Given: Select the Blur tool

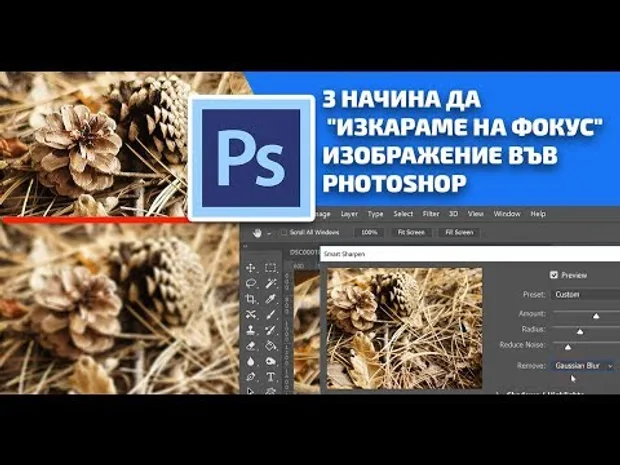Looking at the screenshot, I should (x=251, y=361).
